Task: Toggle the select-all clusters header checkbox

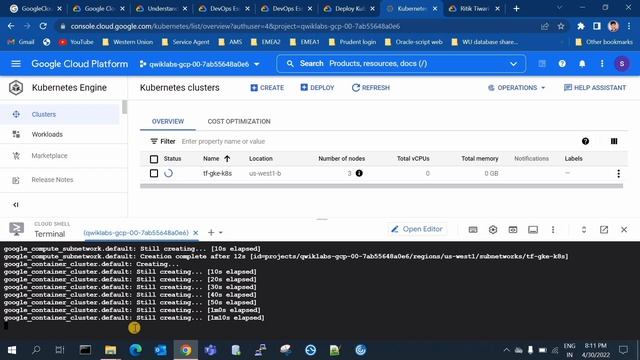Action: click(x=154, y=159)
